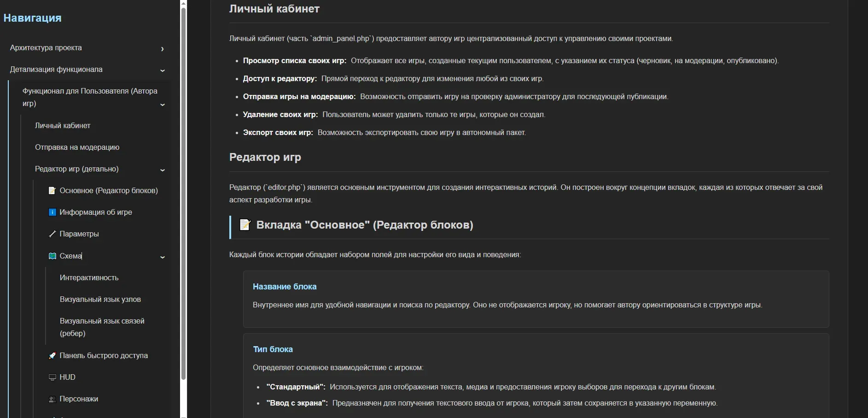
Task: Click the wand icon beside Параметры
Action: [x=52, y=234]
